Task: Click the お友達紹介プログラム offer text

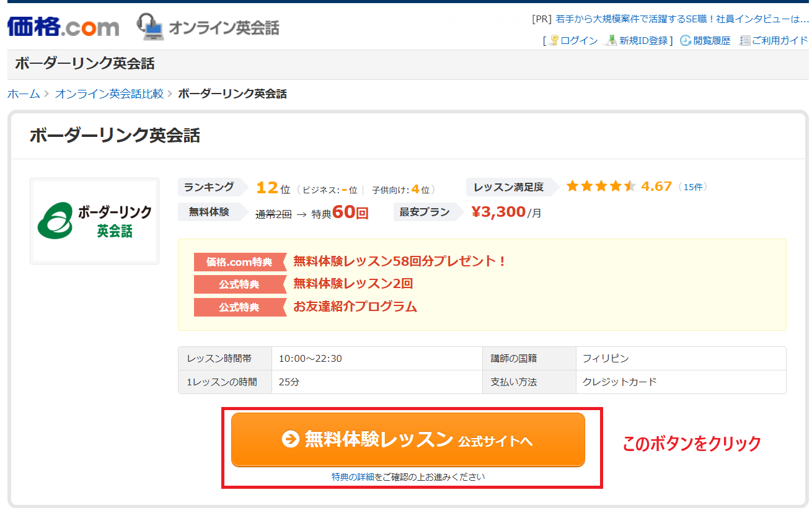Action: point(355,307)
